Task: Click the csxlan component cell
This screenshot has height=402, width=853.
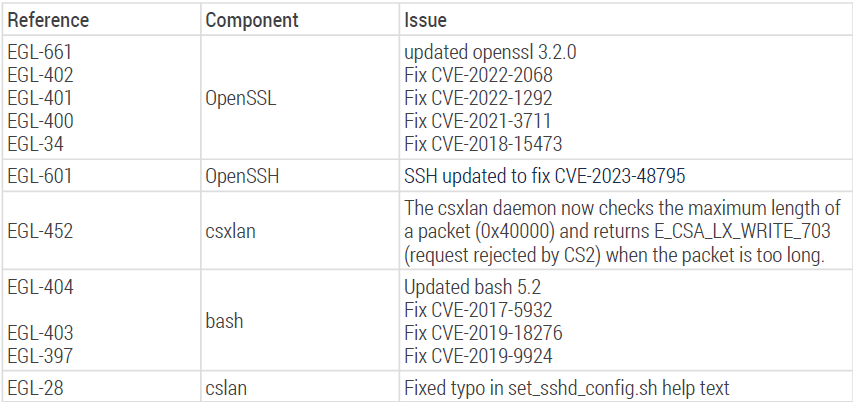Action: [231, 231]
